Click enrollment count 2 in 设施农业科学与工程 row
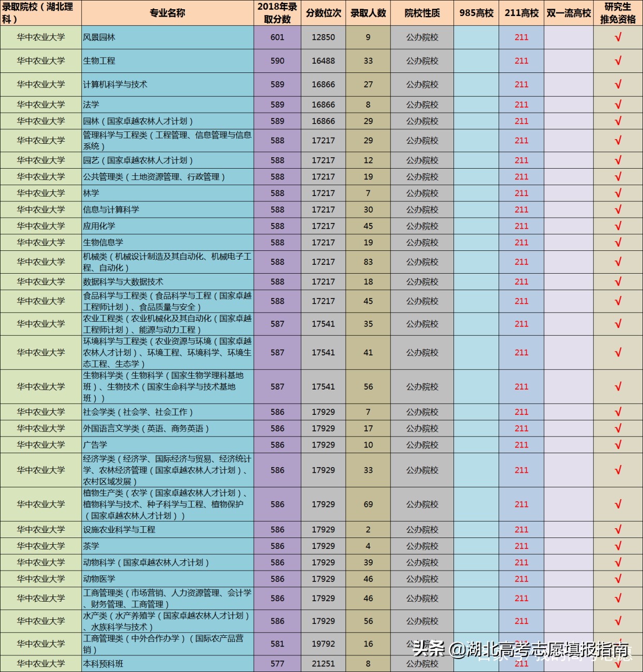643x672 pixels. pos(368,530)
